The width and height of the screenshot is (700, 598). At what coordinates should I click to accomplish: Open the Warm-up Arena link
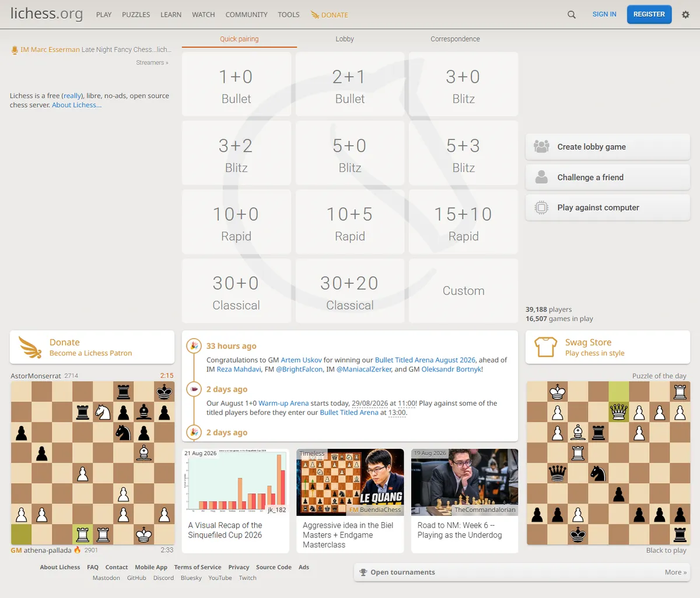pos(283,403)
